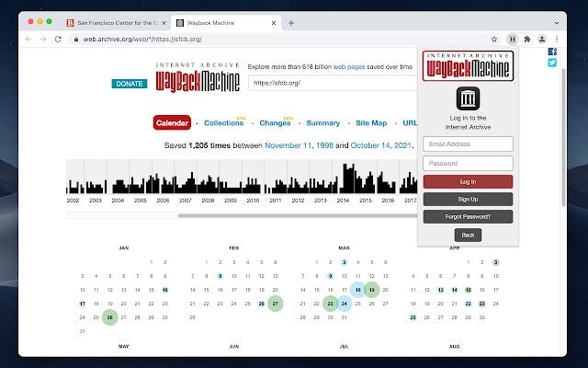
Task: Open the Site Map view
Action: [x=371, y=123]
